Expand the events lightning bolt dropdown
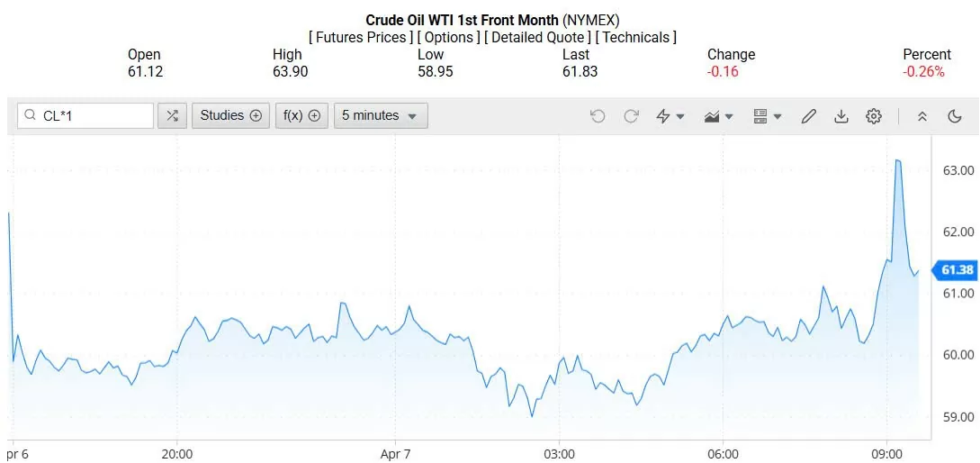Viewport: 980px width, 463px height. coord(670,116)
